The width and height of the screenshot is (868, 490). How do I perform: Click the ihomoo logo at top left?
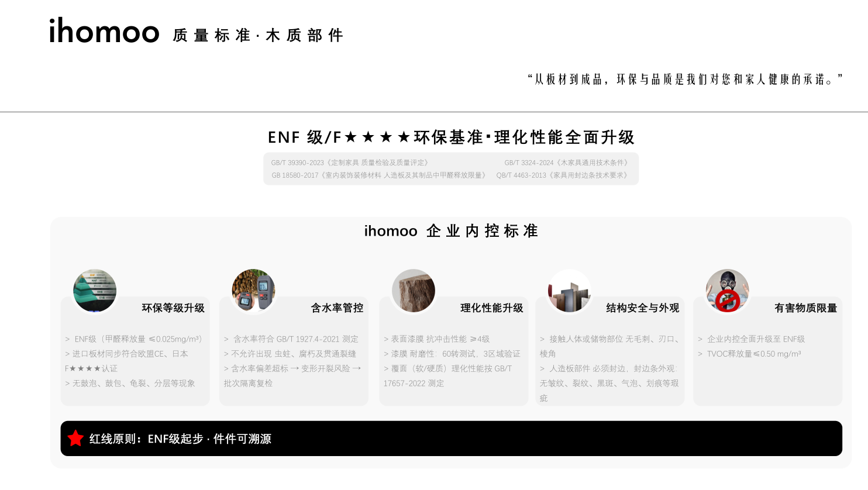tap(104, 30)
